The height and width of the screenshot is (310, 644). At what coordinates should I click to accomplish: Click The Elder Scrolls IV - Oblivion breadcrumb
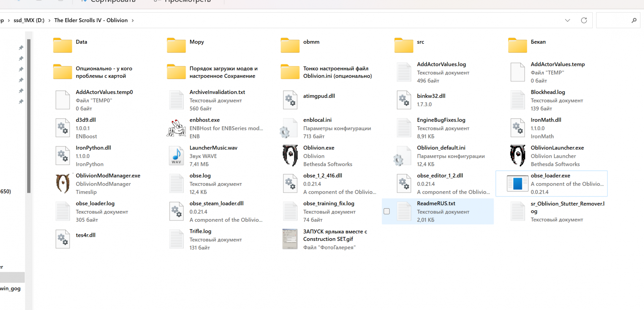click(x=91, y=20)
